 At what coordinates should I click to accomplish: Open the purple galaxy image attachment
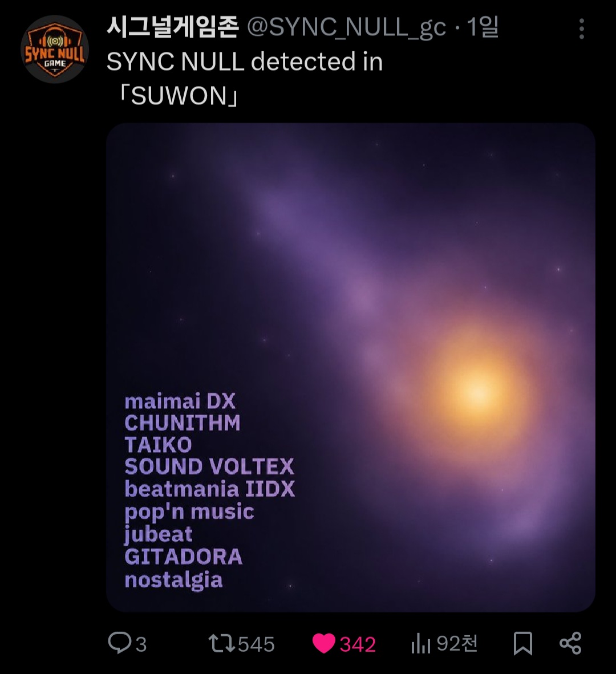(350, 368)
